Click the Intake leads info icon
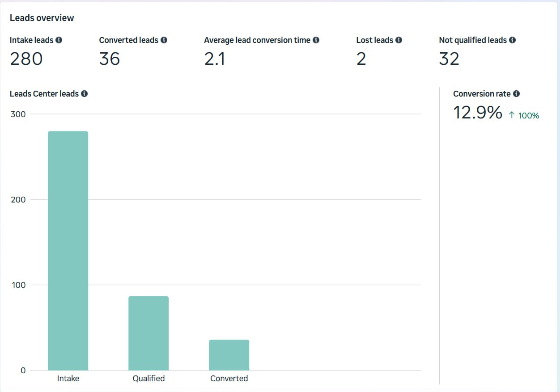The image size is (560, 392). [x=59, y=40]
